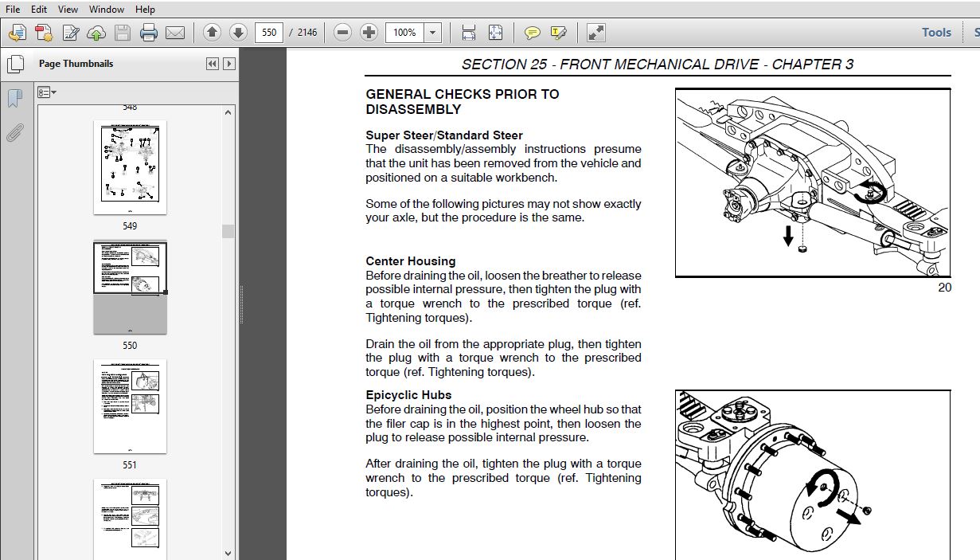
Task: Open the File menu
Action: tap(13, 10)
